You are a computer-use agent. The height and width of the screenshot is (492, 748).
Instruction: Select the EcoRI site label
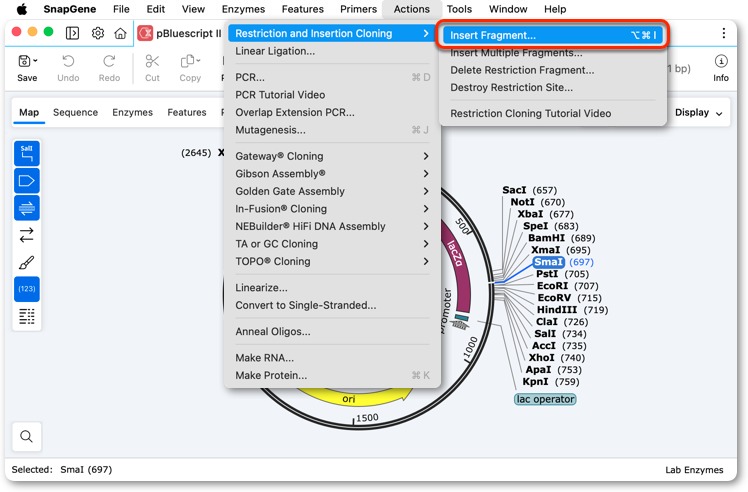point(552,286)
